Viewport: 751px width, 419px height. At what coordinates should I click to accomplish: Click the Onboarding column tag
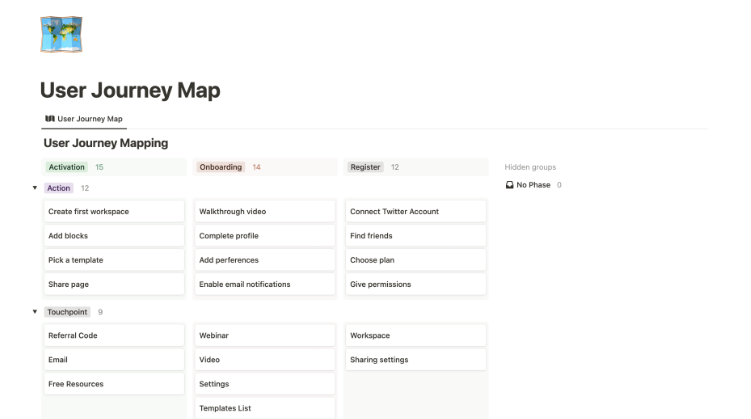[x=220, y=167]
